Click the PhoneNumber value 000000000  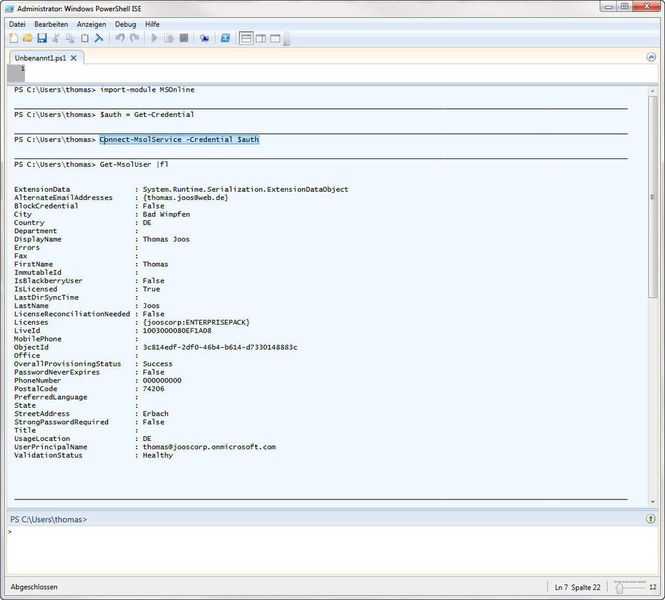click(x=162, y=380)
